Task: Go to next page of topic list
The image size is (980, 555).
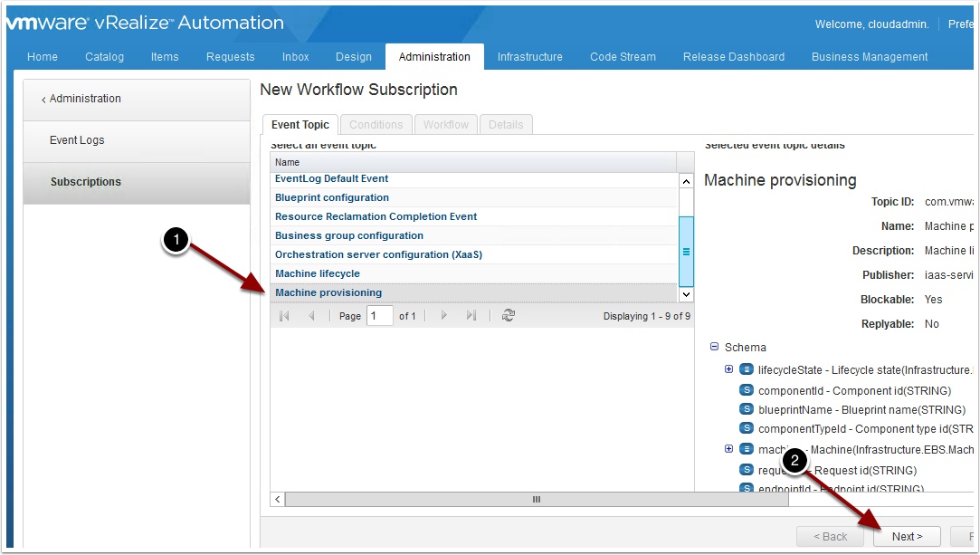Action: point(443,316)
